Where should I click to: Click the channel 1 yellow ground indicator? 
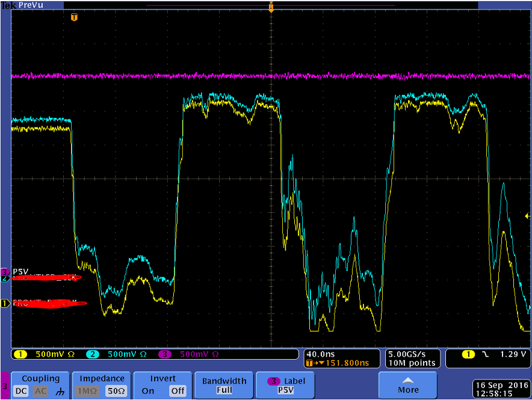pyautogui.click(x=5, y=303)
